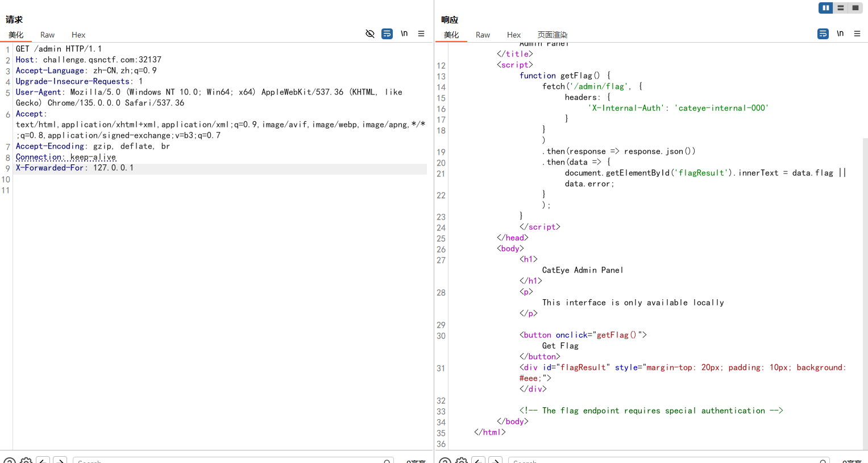Click response line number 36
The width and height of the screenshot is (868, 463).
pos(441,444)
